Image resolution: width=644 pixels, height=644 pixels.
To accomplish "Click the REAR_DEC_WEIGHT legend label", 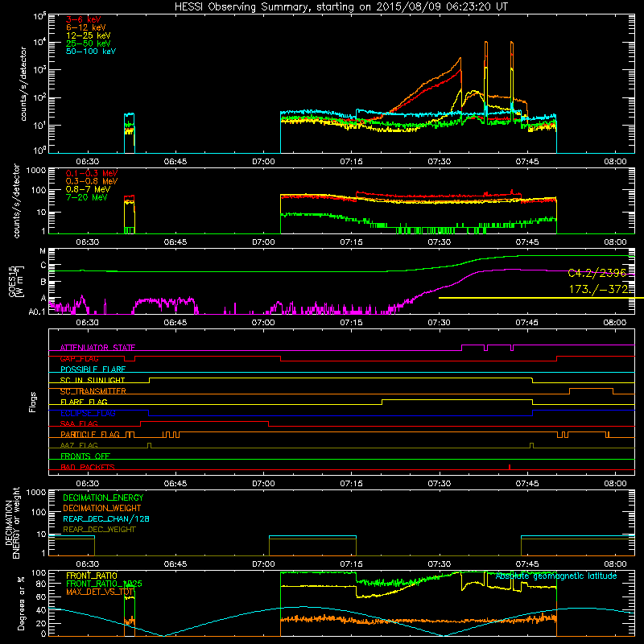I will click(99, 530).
